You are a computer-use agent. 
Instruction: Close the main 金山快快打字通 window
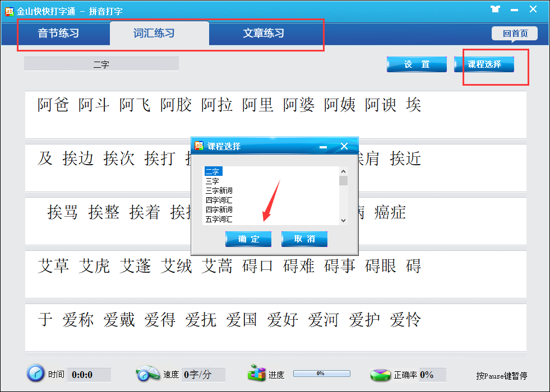pyautogui.click(x=533, y=9)
